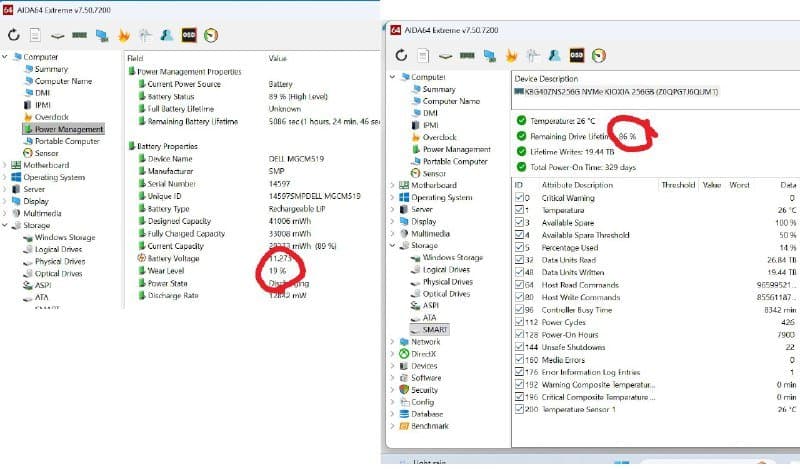Click sensor gauge icon in left window toolbar
800x469 pixels.
[211, 35]
